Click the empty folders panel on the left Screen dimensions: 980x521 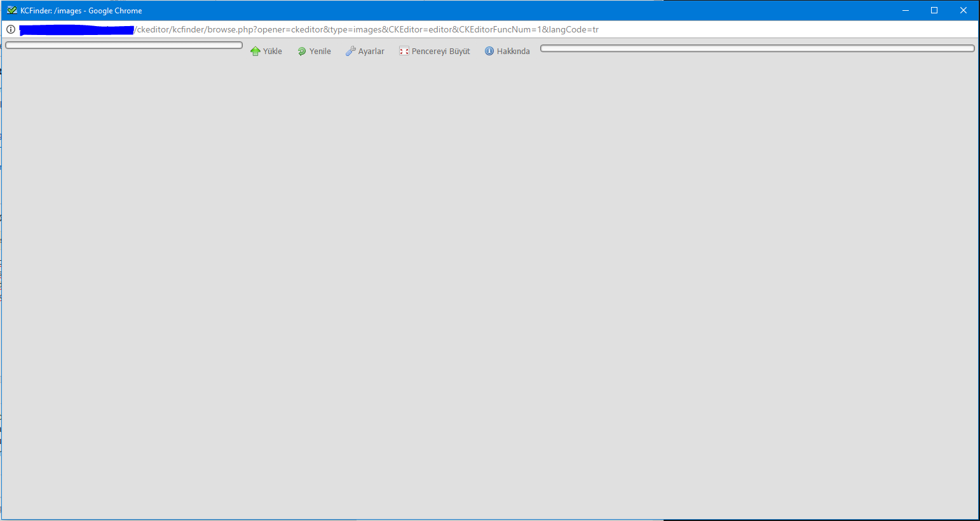click(x=124, y=45)
